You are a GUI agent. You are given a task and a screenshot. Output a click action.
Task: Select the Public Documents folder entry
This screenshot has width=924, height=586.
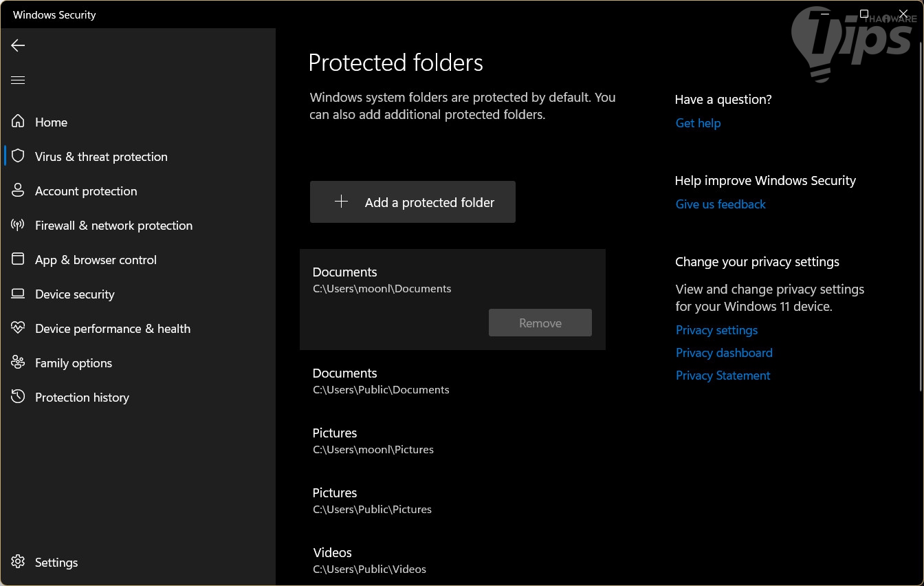coord(381,381)
